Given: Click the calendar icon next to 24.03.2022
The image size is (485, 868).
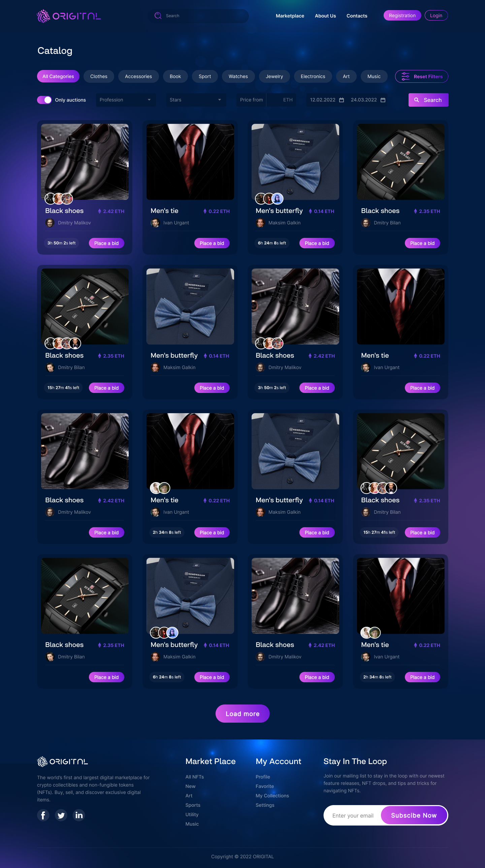Looking at the screenshot, I should click(383, 100).
